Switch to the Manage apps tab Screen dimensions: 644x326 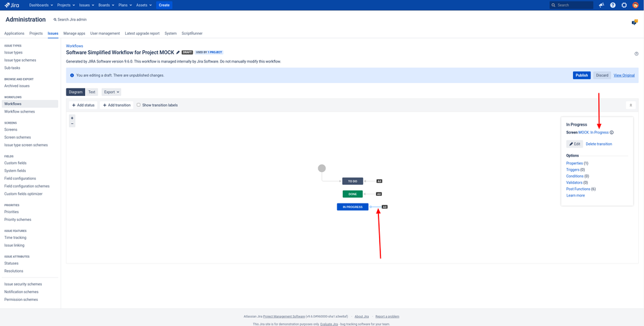pyautogui.click(x=74, y=34)
